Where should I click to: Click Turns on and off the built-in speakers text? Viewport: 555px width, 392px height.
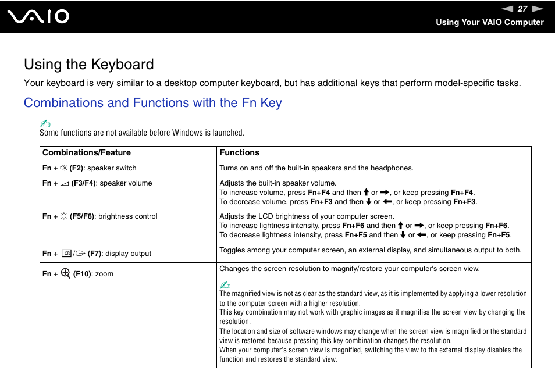pyautogui.click(x=316, y=168)
